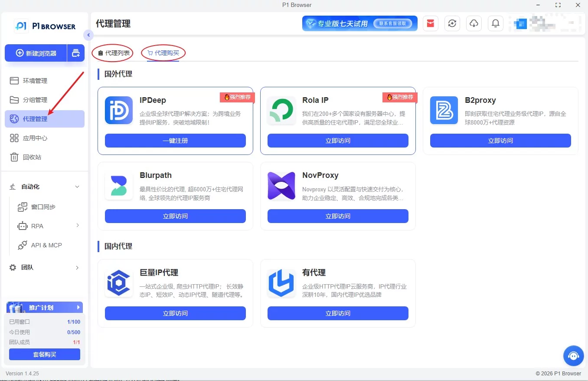
Task: Click the IPDeep logo icon
Action: [x=119, y=110]
